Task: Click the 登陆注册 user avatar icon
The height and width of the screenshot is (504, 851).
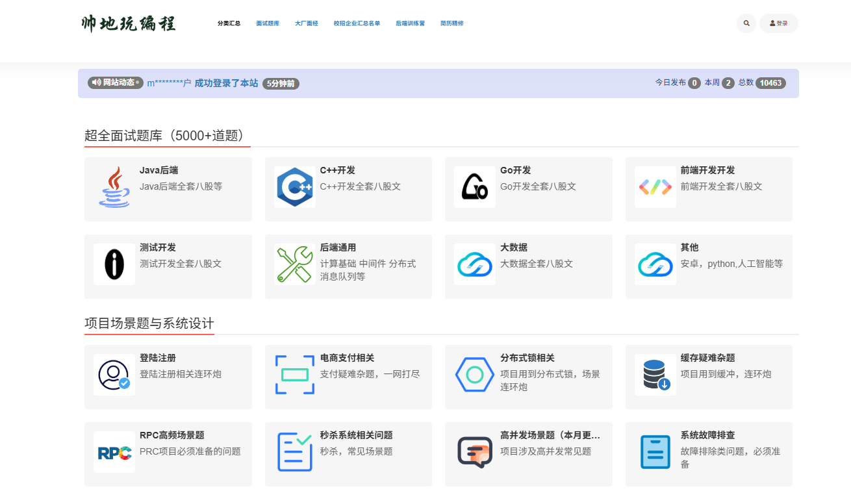Action: coord(114,375)
